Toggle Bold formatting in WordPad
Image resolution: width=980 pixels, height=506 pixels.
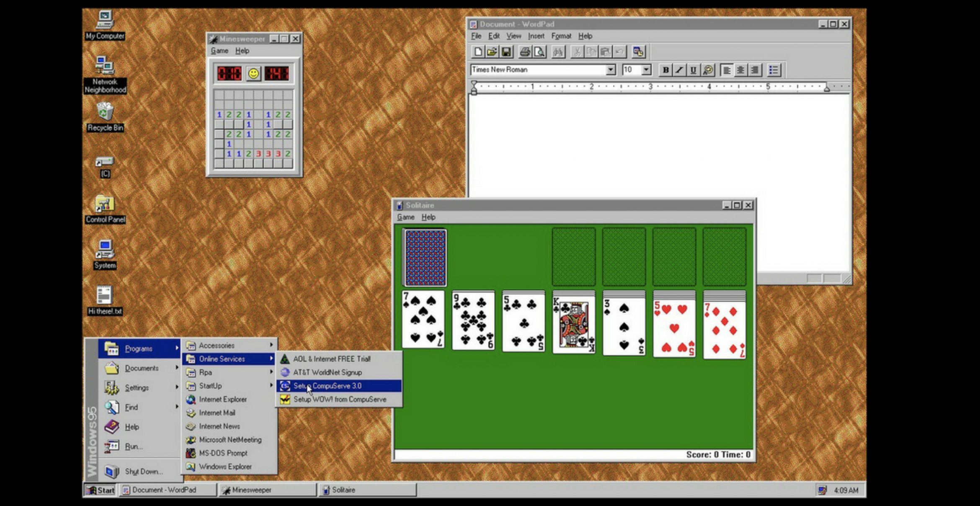click(665, 70)
